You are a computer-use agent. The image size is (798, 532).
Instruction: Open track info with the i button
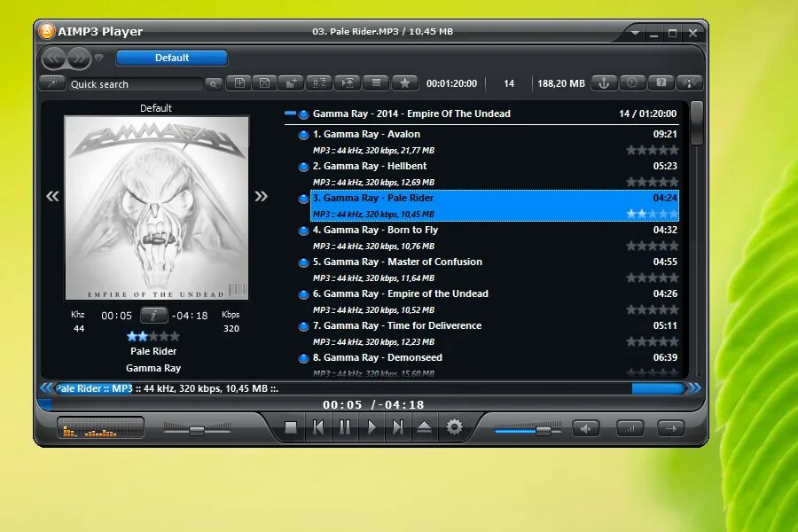pyautogui.click(x=153, y=316)
